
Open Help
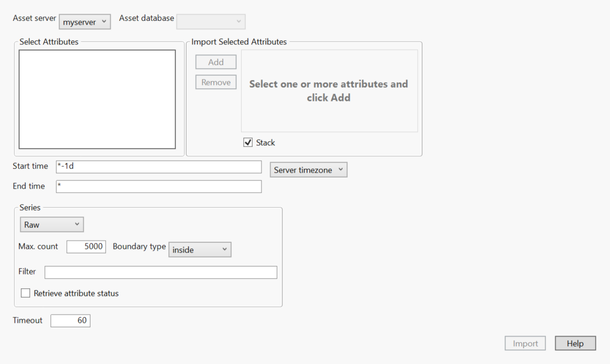tap(574, 343)
